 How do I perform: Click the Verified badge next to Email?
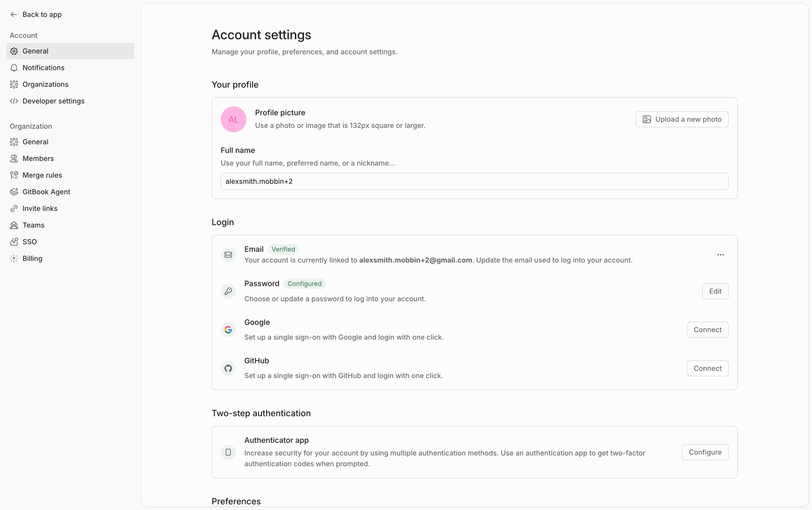pos(283,249)
